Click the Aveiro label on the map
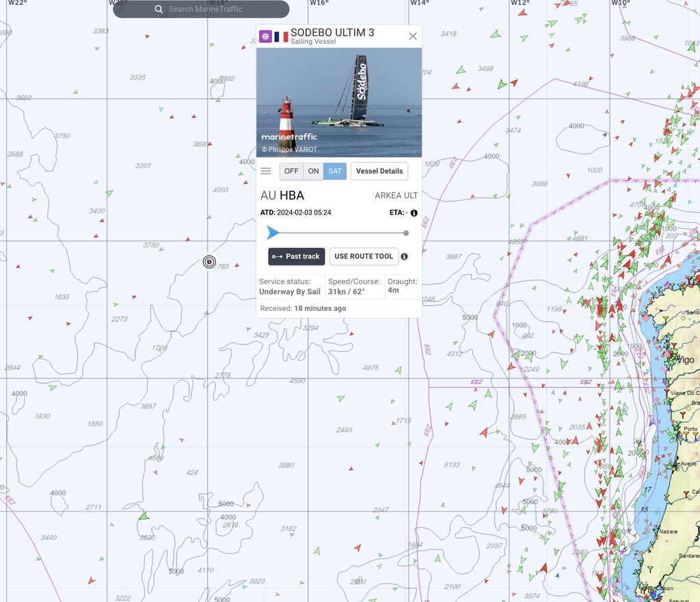The image size is (700, 602). 688,464
